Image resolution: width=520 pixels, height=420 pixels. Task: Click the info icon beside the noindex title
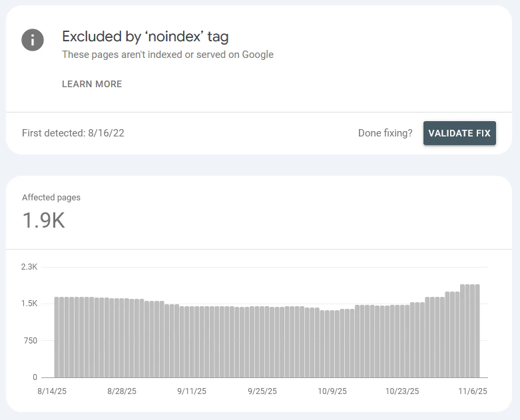click(x=33, y=40)
